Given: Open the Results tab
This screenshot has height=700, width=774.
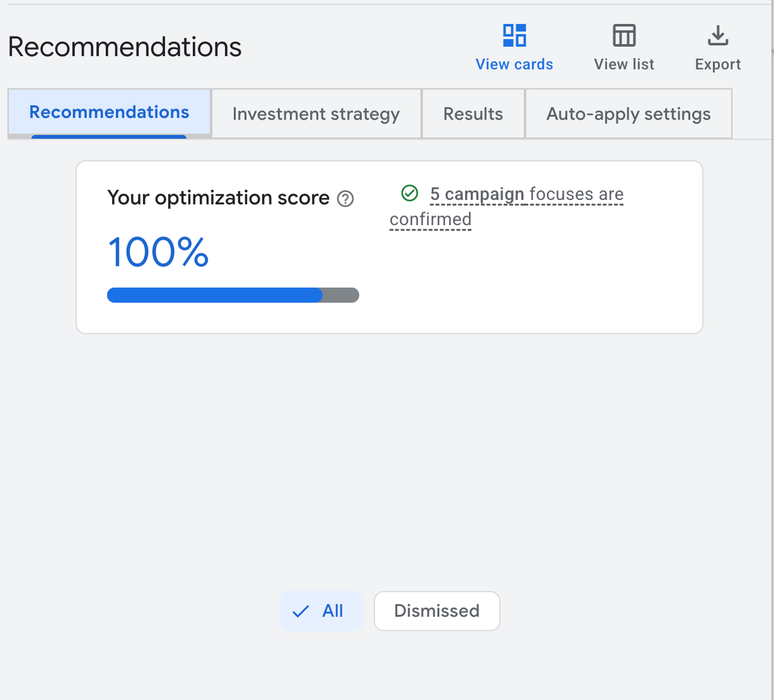Looking at the screenshot, I should [473, 114].
